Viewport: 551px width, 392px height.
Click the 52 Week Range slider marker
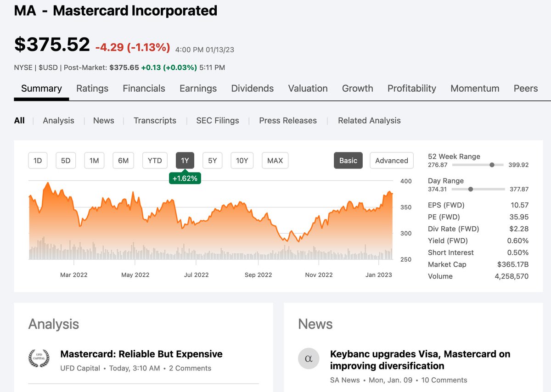(492, 165)
